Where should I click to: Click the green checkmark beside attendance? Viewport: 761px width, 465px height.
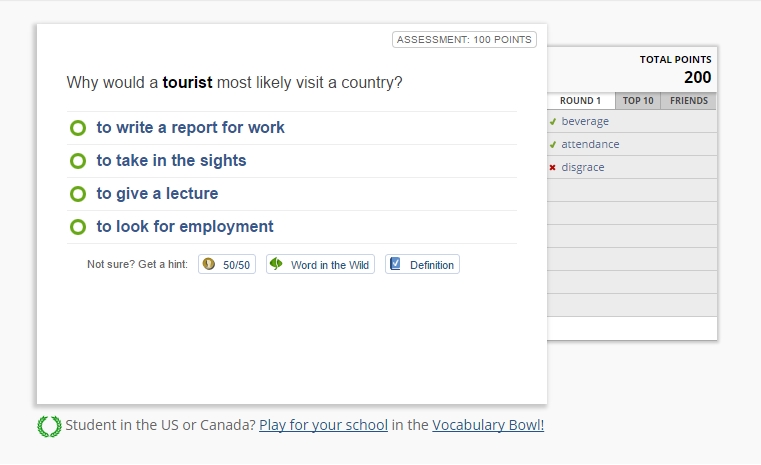click(552, 145)
